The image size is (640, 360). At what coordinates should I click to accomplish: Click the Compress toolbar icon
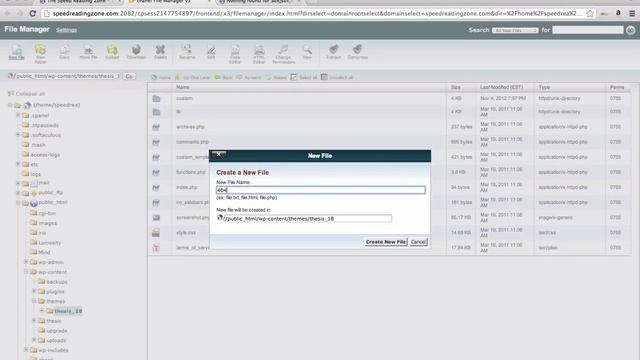358,52
